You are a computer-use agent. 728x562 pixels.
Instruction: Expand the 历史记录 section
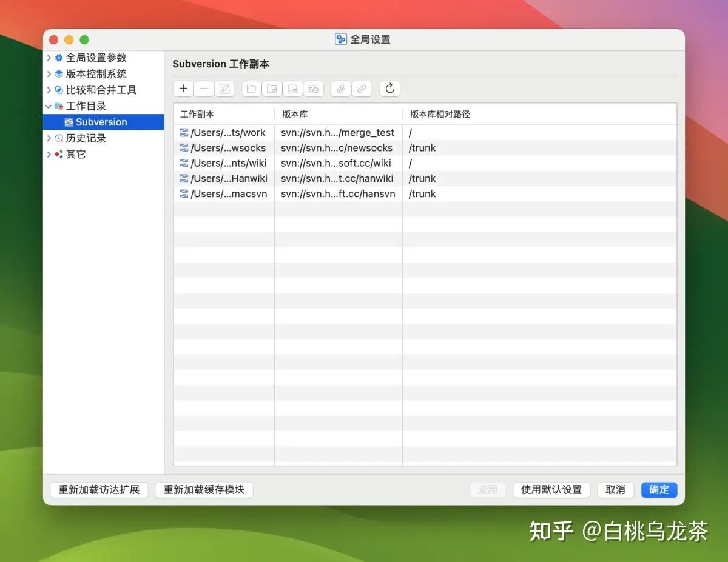(49, 138)
